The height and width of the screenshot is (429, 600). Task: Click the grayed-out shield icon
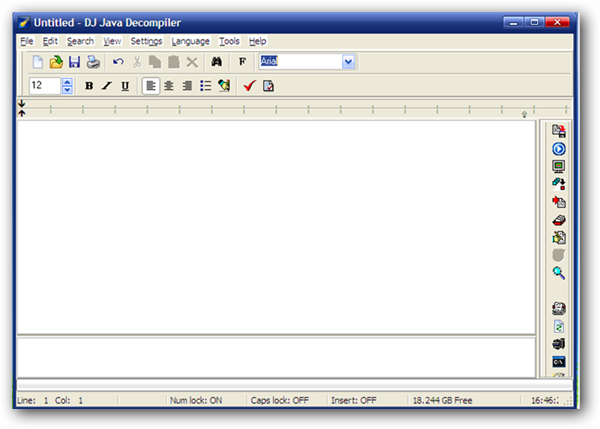[559, 255]
